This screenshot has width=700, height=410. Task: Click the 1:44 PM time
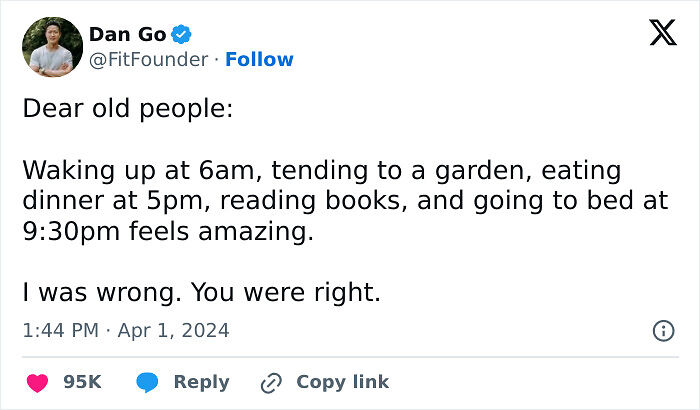(61, 330)
